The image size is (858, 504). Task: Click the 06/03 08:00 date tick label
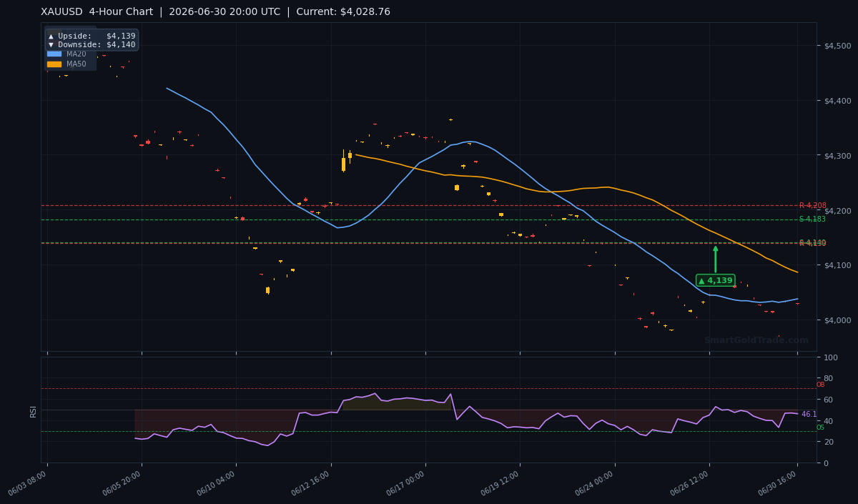click(x=29, y=484)
